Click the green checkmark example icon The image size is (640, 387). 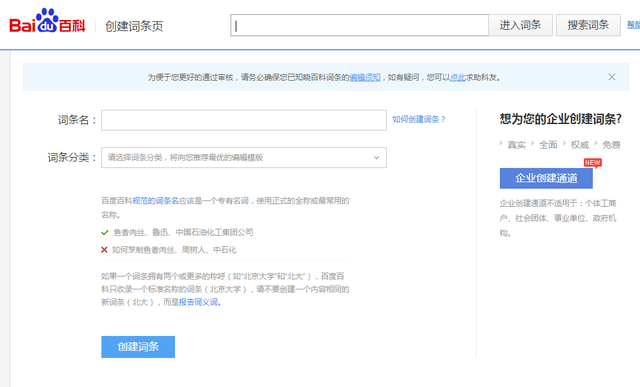(x=105, y=232)
